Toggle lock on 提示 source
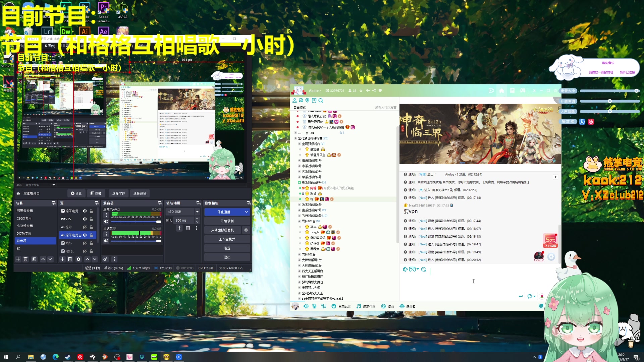This screenshot has width=644, height=362. pyautogui.click(x=91, y=227)
